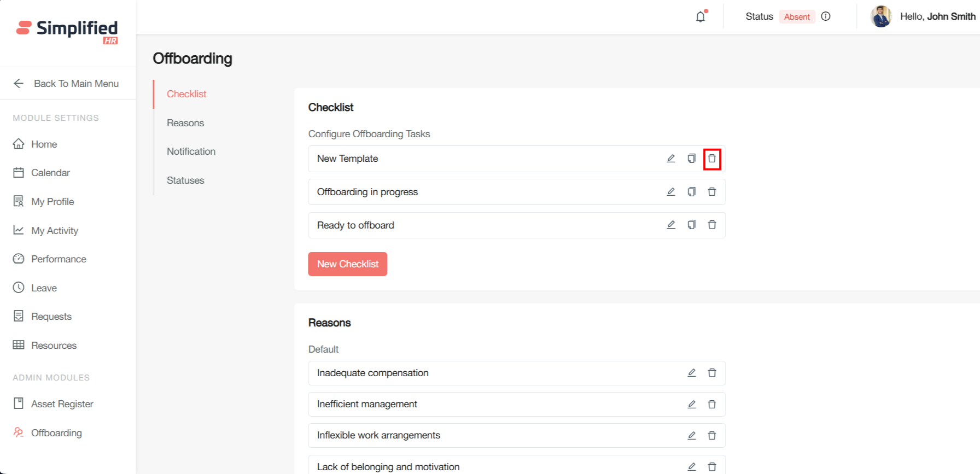
Task: Edit the New Template checklist
Action: [x=671, y=159]
